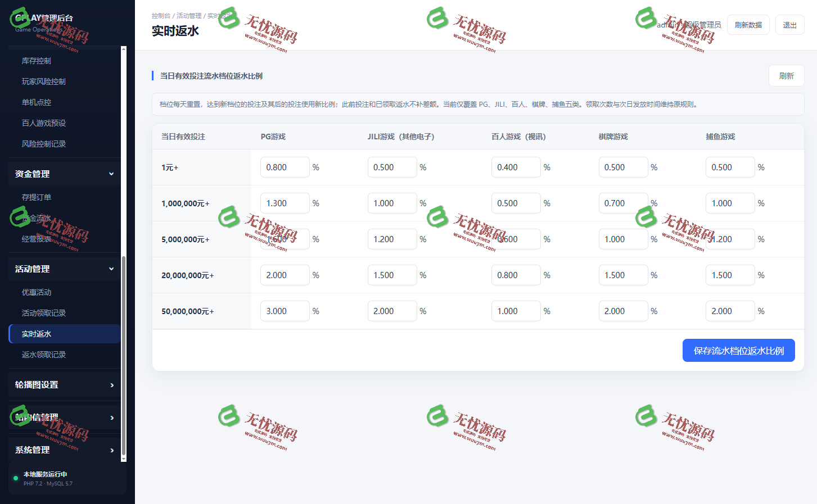Edit PG游戏 rate in 20,000,000元+ row
817x504 pixels.
click(285, 275)
